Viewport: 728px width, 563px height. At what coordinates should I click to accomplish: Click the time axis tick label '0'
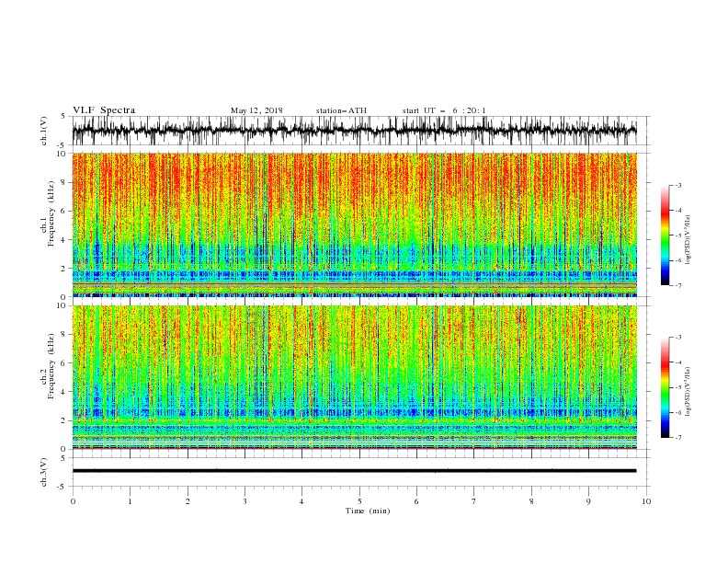(73, 501)
